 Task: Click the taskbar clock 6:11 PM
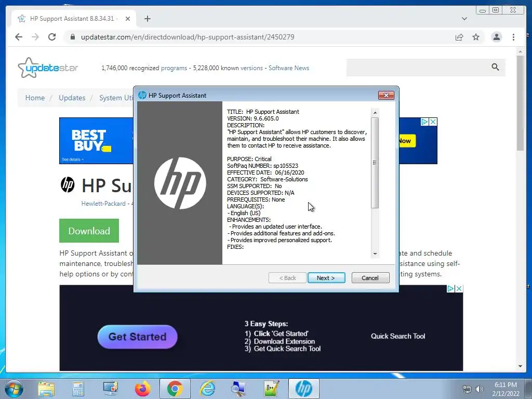[x=506, y=385]
